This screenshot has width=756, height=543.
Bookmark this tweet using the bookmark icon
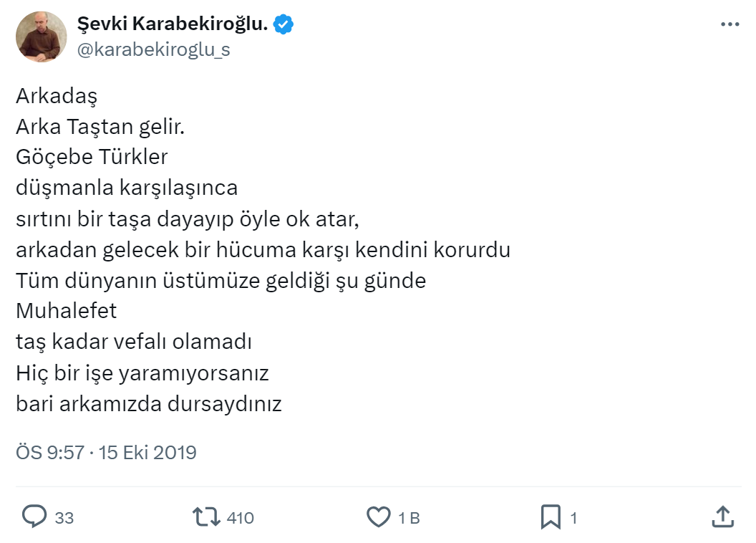551,516
